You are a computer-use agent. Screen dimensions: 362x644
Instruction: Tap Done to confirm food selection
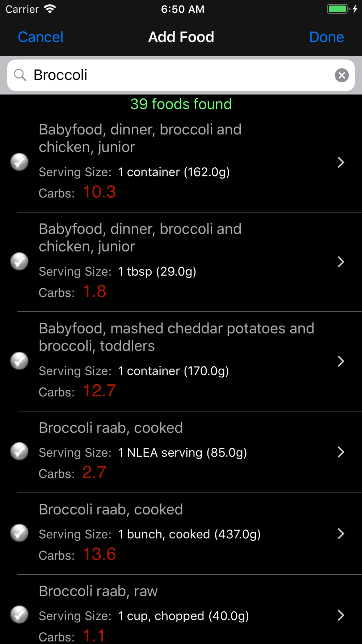(326, 37)
